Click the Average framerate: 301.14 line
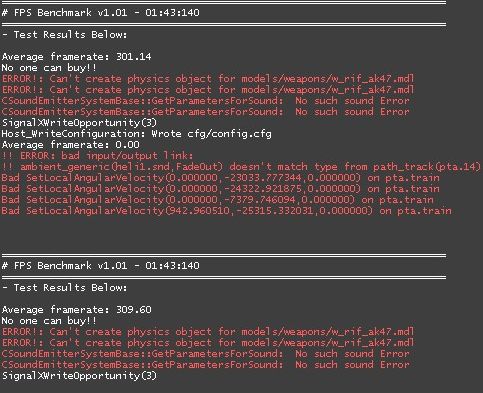Viewport: 483px width, 393px height. pyautogui.click(x=76, y=57)
